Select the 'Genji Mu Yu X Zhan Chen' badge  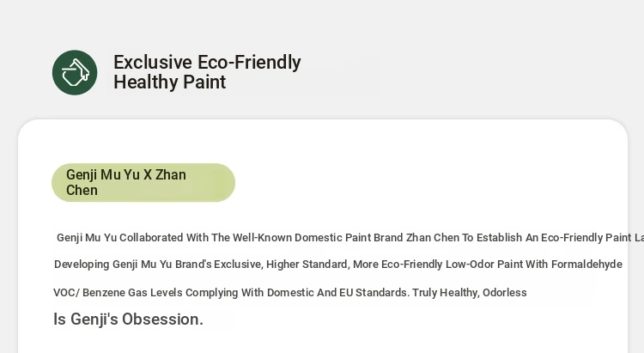coord(143,182)
